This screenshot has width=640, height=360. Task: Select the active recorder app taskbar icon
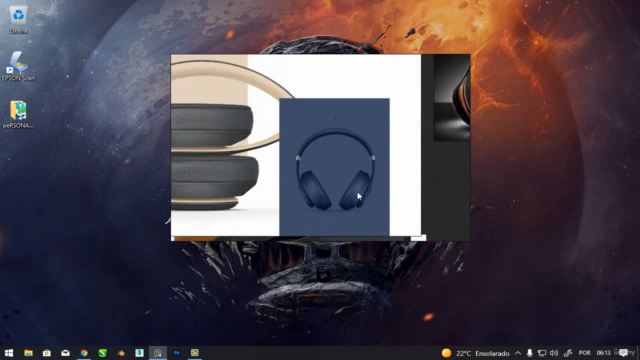pyautogui.click(x=158, y=353)
